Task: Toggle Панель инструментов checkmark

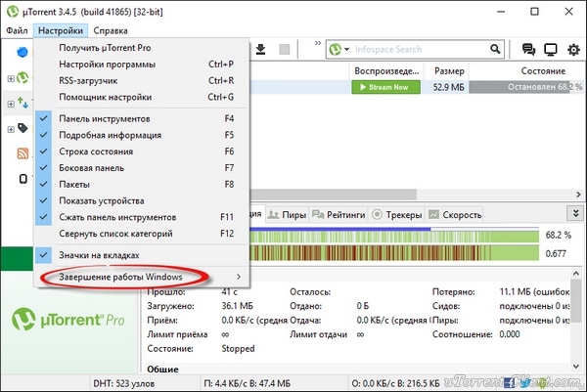Action: 141,118
